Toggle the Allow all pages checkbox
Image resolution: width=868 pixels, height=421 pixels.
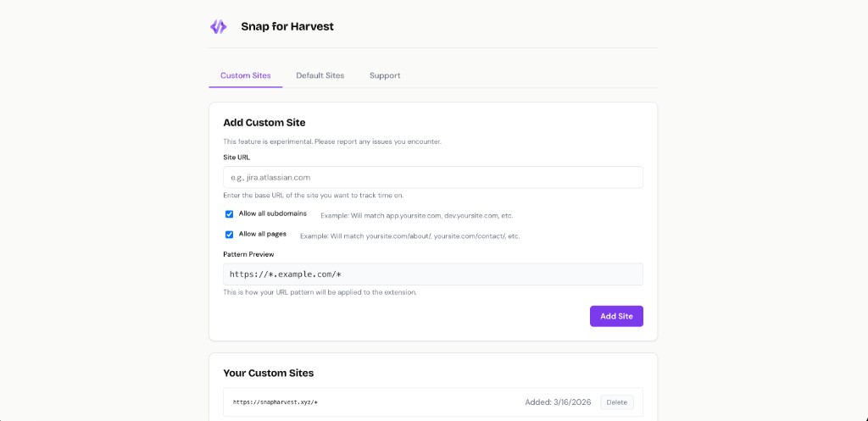(229, 235)
